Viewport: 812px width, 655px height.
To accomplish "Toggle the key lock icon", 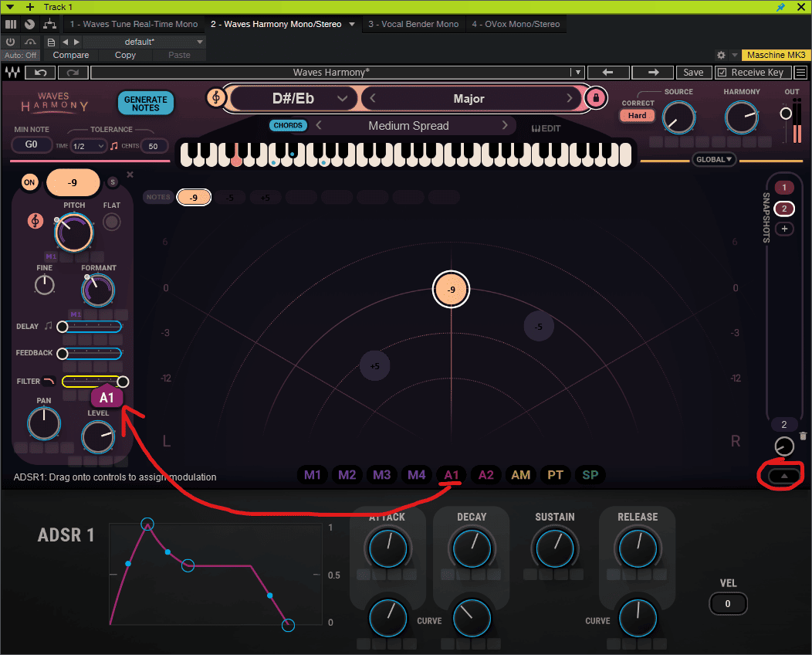I will tap(596, 97).
